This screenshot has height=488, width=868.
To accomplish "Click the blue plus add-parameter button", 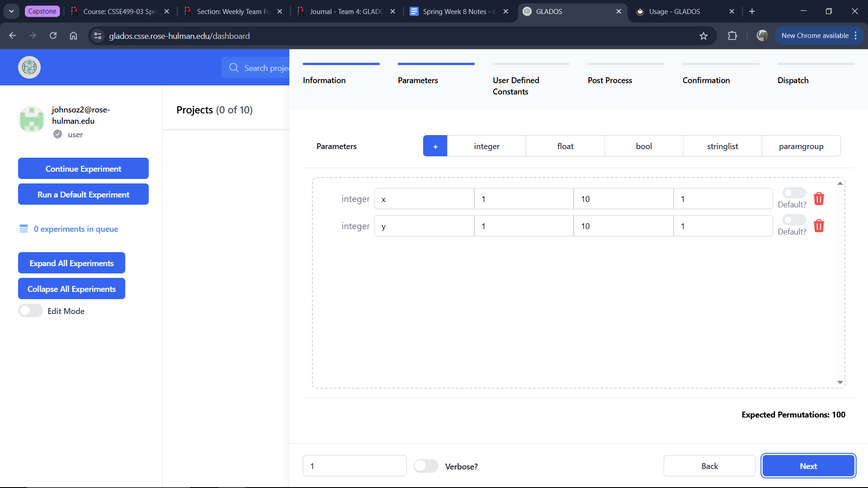I will pos(435,146).
